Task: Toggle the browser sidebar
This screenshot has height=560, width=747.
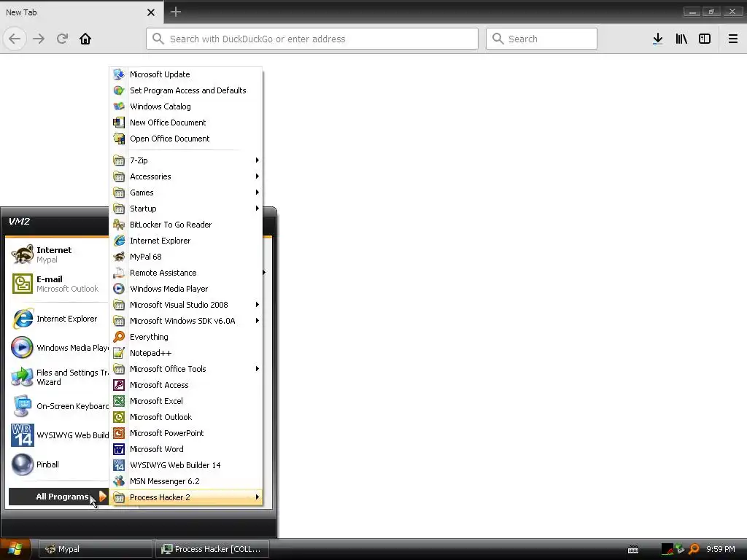Action: tap(705, 39)
